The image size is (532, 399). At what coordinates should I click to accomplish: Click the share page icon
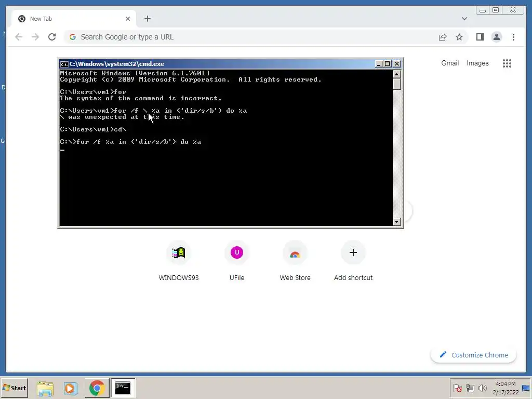click(x=443, y=37)
